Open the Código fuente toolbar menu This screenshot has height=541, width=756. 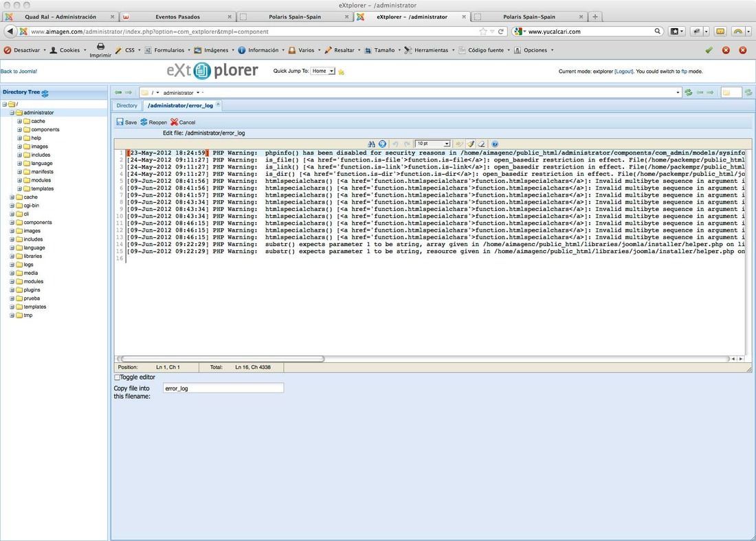pos(485,50)
